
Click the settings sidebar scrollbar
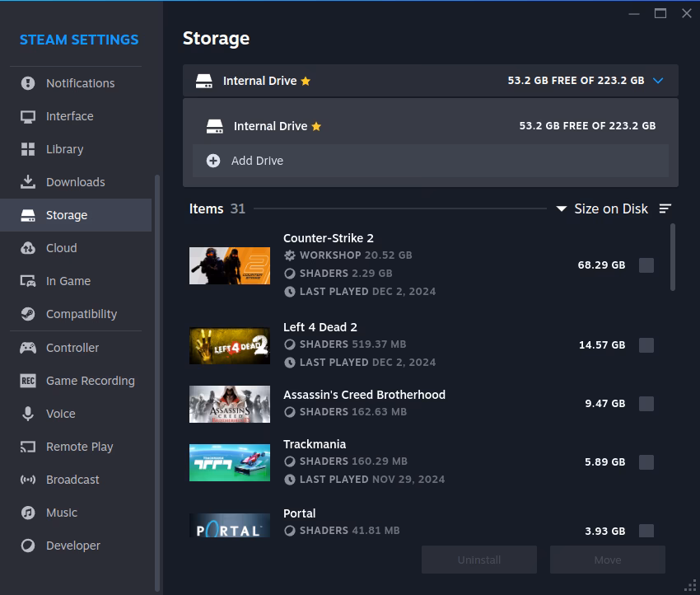157,383
